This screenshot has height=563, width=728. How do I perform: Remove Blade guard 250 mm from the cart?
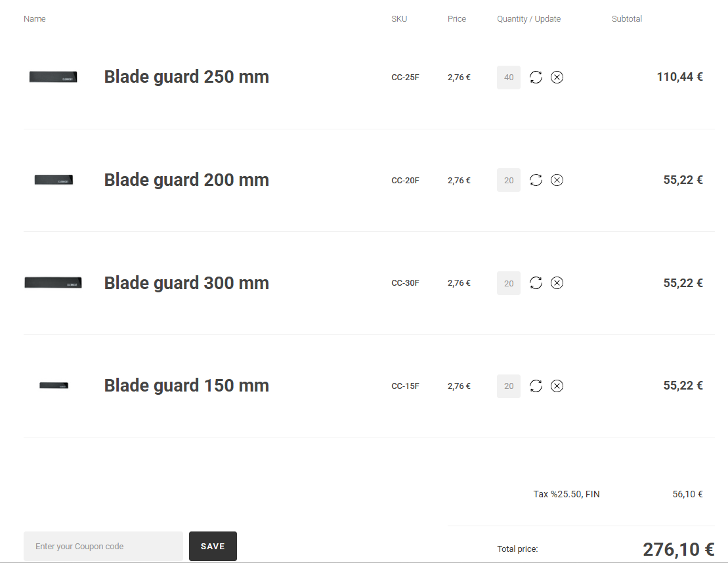(557, 77)
